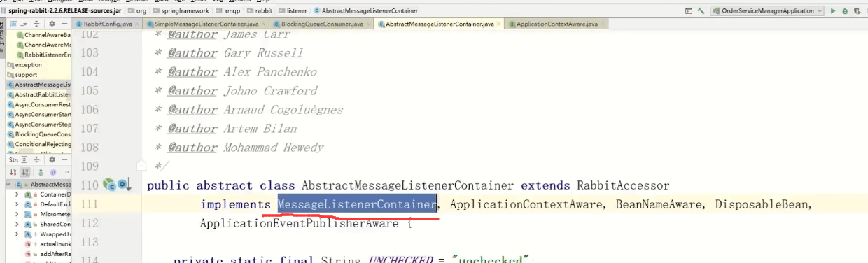Click the amqp breadcrumb folder
868x263 pixels.
pyautogui.click(x=229, y=10)
